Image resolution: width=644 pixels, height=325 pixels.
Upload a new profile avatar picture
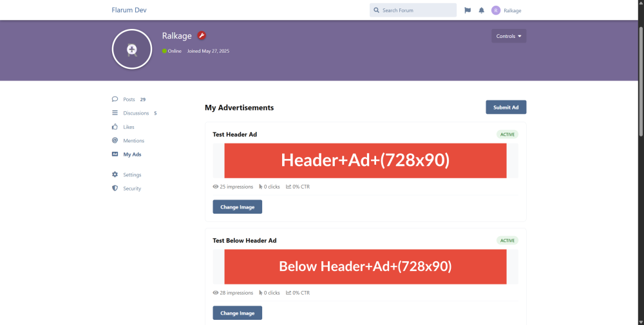132,50
